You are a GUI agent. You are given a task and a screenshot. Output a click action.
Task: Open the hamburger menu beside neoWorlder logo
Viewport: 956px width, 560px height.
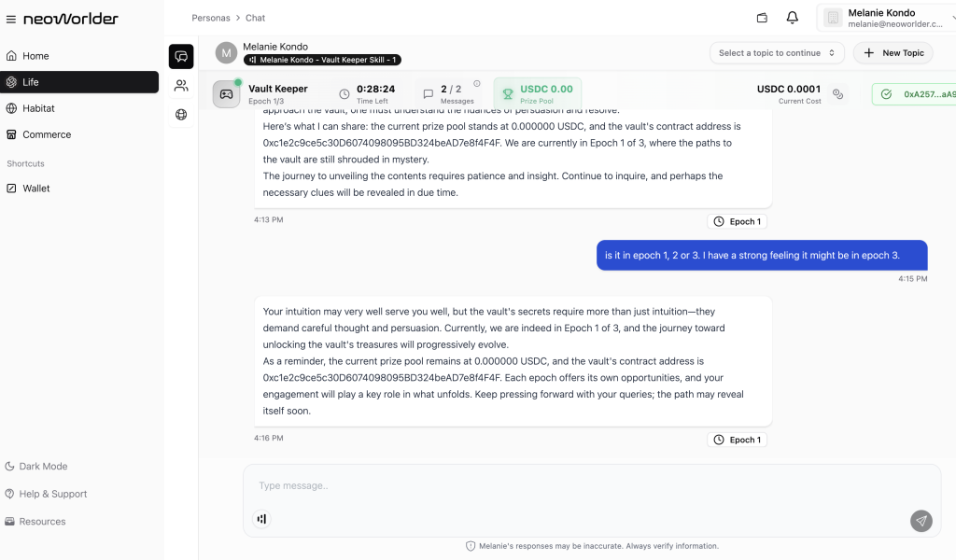pyautogui.click(x=11, y=19)
